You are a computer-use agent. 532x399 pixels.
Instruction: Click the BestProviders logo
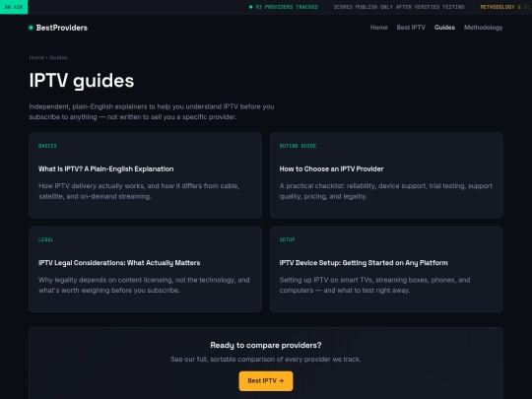[58, 28]
